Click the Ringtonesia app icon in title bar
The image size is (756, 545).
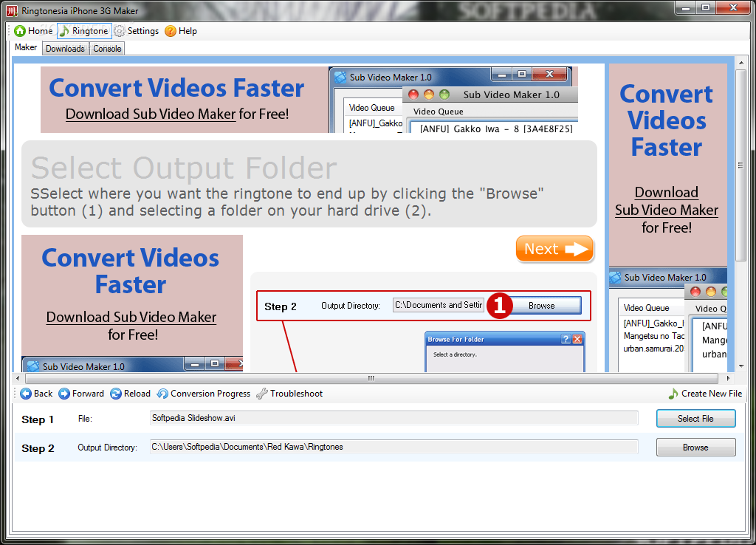[12, 10]
